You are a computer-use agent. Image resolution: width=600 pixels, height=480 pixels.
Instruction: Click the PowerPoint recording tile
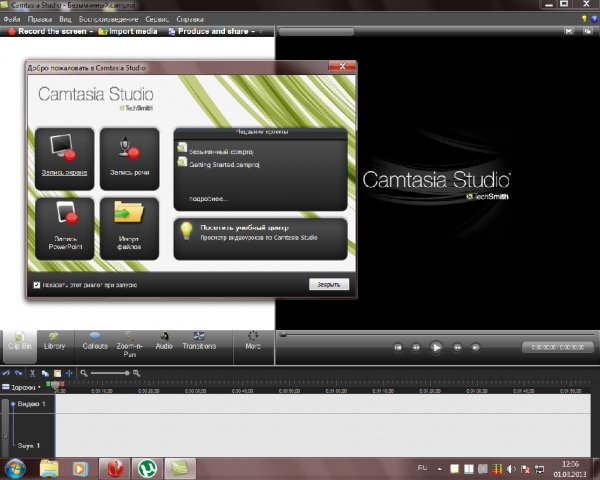(64, 229)
